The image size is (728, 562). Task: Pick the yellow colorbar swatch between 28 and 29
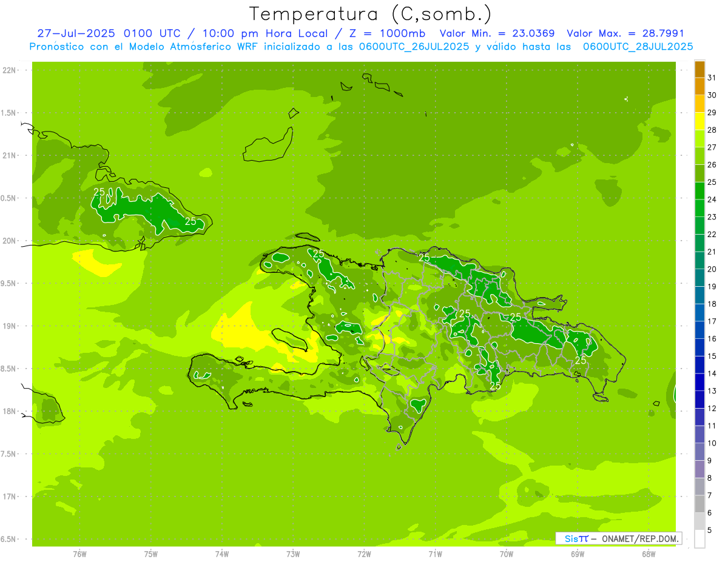[699, 121]
